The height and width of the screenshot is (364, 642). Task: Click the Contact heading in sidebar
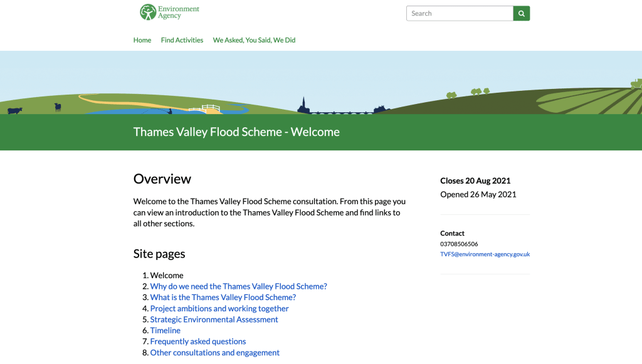click(452, 233)
